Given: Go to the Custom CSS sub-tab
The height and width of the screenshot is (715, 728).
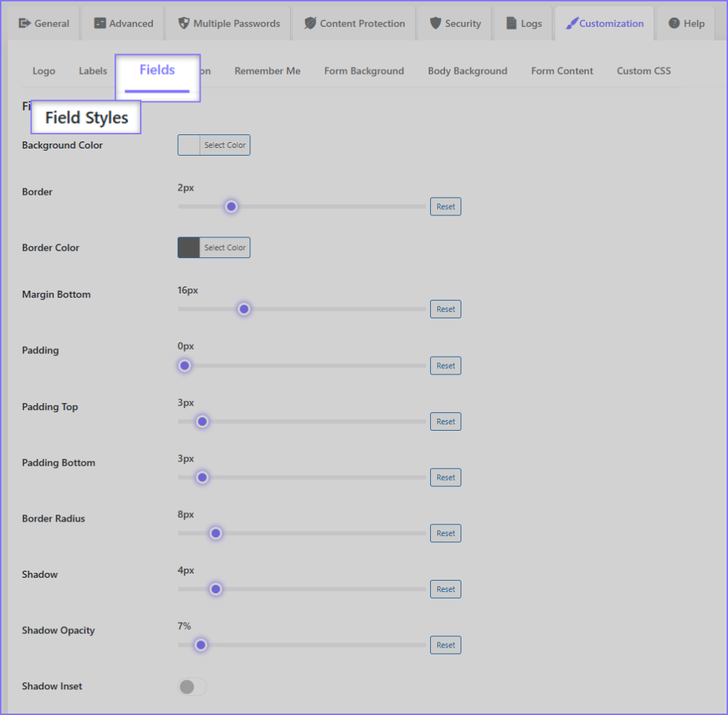Looking at the screenshot, I should pos(643,71).
